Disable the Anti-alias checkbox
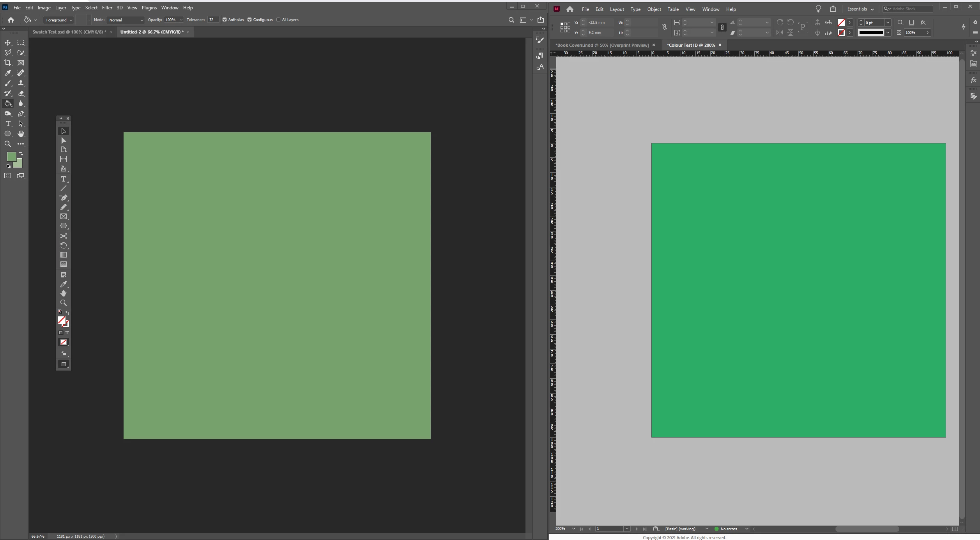Screen dimensions: 980x540 point(225,20)
